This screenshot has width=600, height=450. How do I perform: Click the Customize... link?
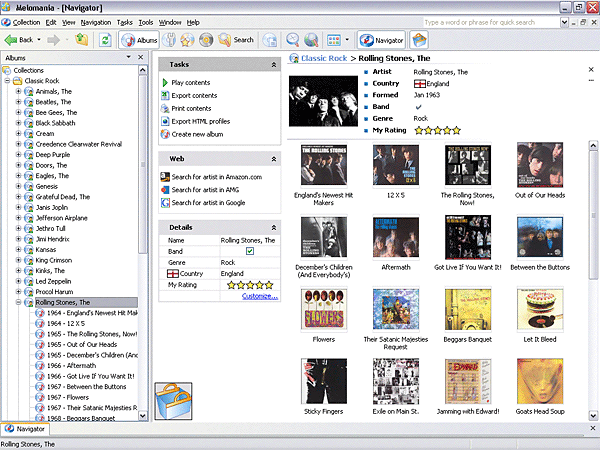(259, 296)
